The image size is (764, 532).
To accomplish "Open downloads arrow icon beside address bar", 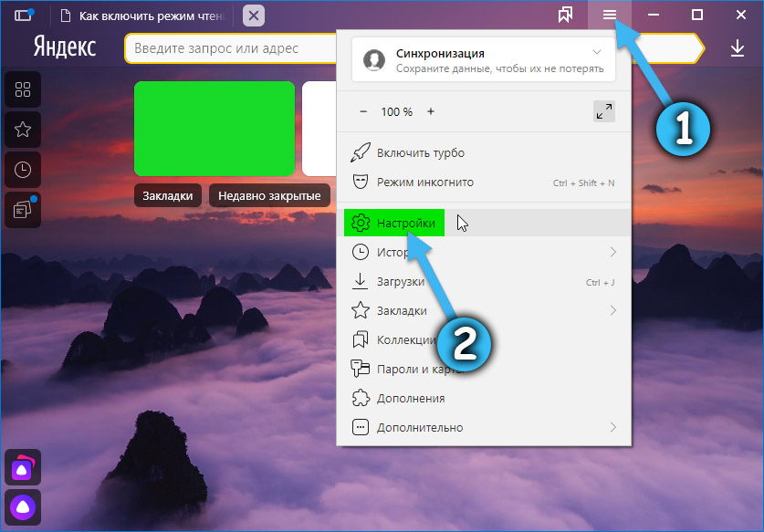I will 738,49.
